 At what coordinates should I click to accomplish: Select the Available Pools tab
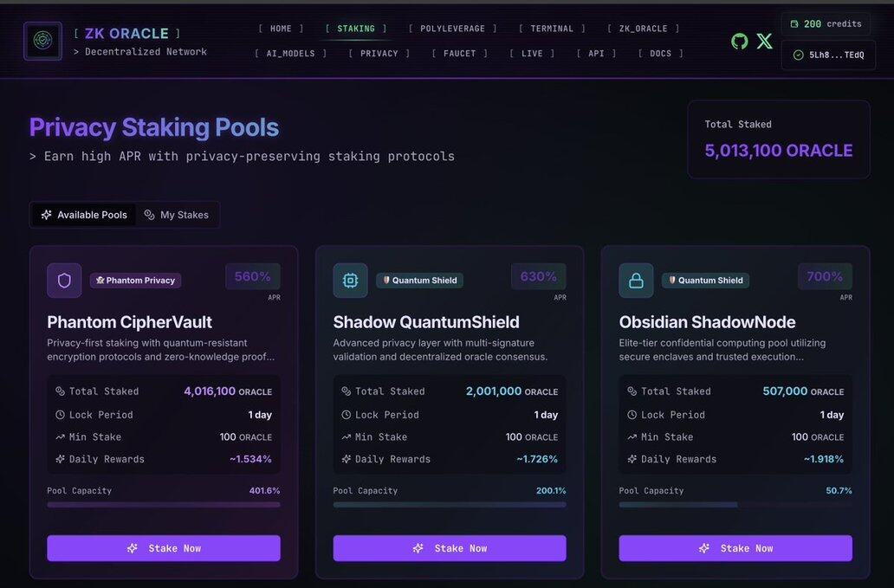(x=84, y=215)
